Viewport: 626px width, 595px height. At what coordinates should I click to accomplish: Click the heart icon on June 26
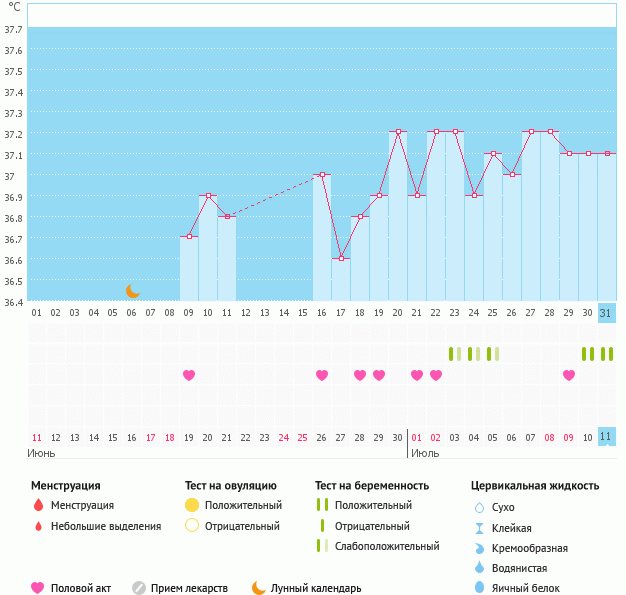click(x=322, y=375)
